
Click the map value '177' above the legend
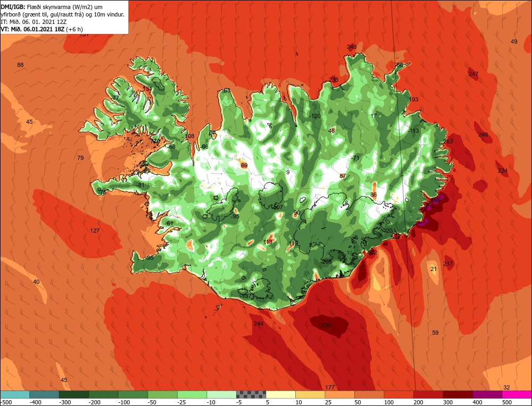coord(330,388)
